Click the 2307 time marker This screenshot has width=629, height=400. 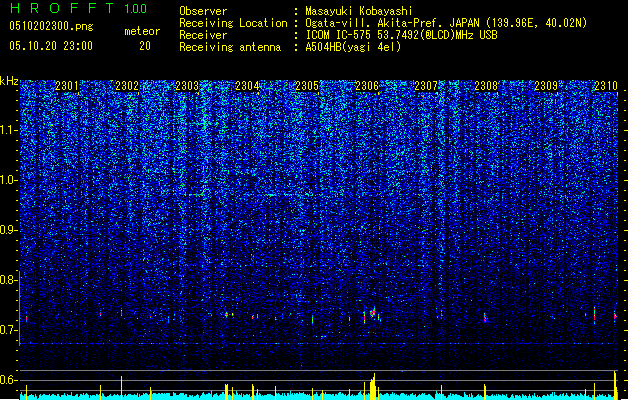pos(426,86)
